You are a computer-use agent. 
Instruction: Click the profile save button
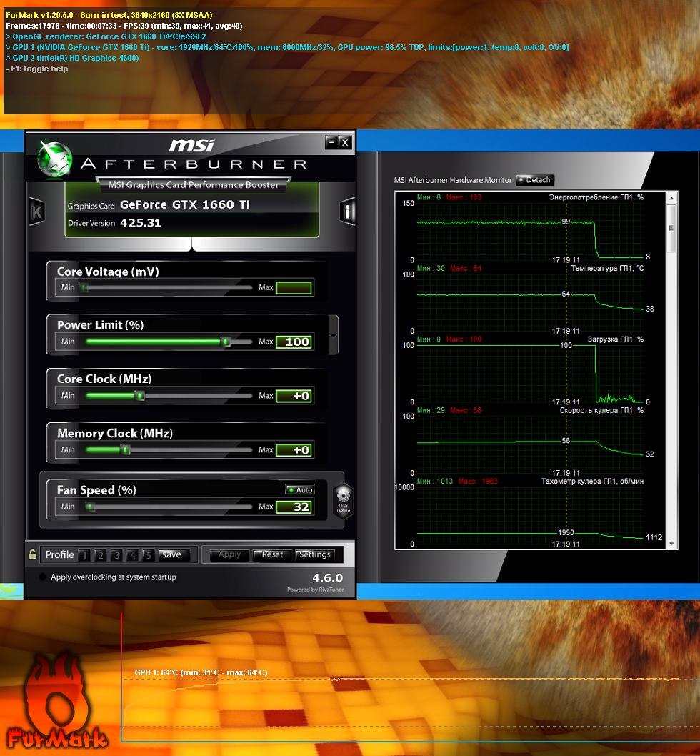click(x=171, y=554)
